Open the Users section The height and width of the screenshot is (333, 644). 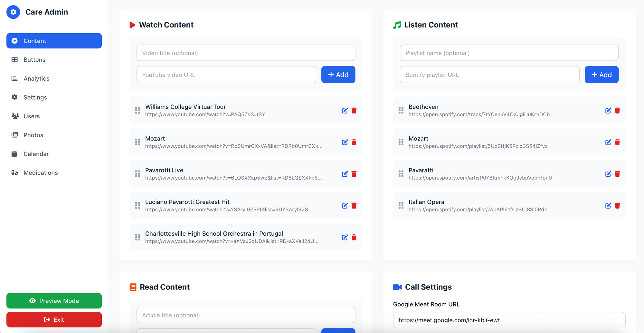point(32,116)
